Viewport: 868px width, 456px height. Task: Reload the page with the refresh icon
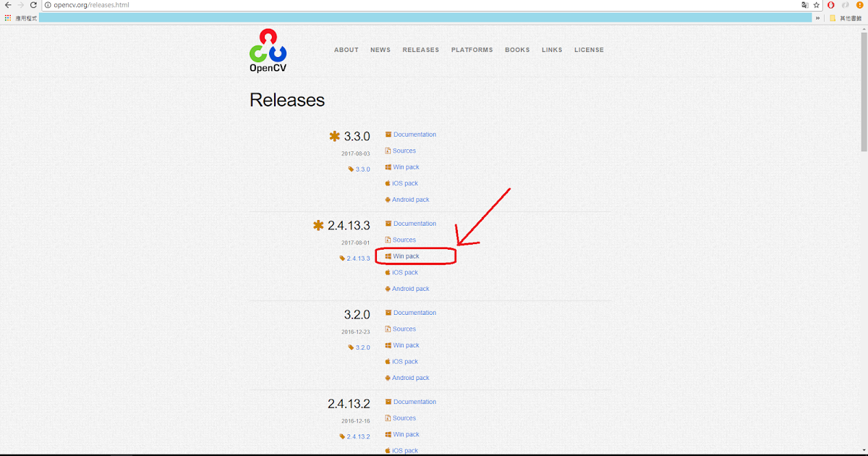point(32,4)
